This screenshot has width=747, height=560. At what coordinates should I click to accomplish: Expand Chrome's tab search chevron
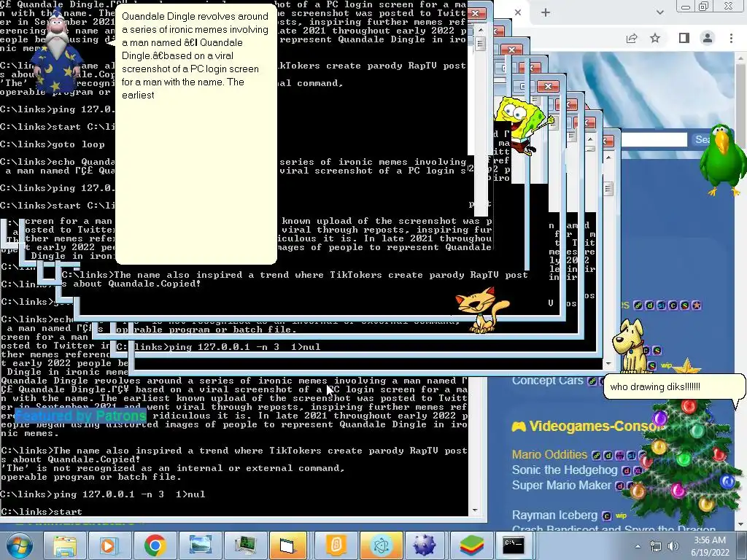coord(659,12)
